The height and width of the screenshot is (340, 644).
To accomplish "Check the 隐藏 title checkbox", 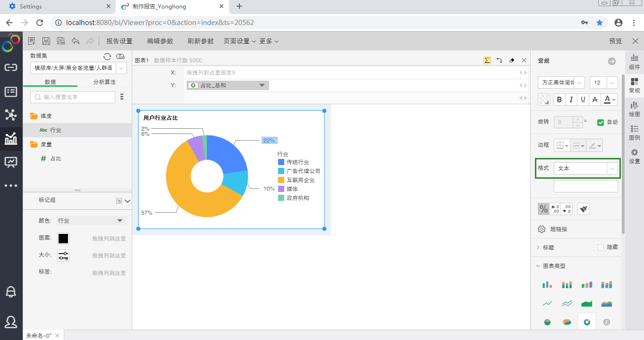I will pyautogui.click(x=601, y=248).
